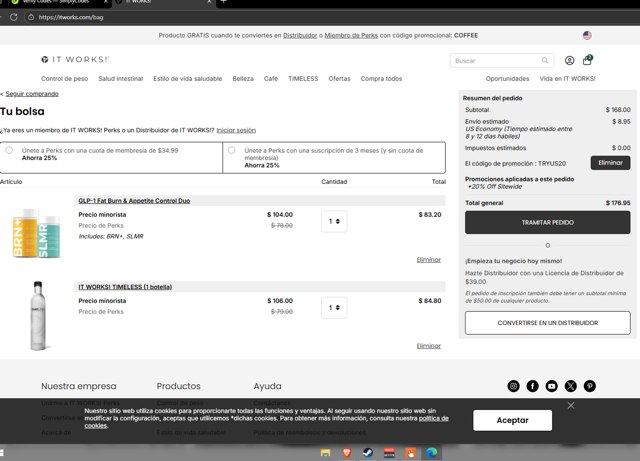
Task: Open IT WORKS! TIMELESS (1 botella) link
Action: point(125,287)
